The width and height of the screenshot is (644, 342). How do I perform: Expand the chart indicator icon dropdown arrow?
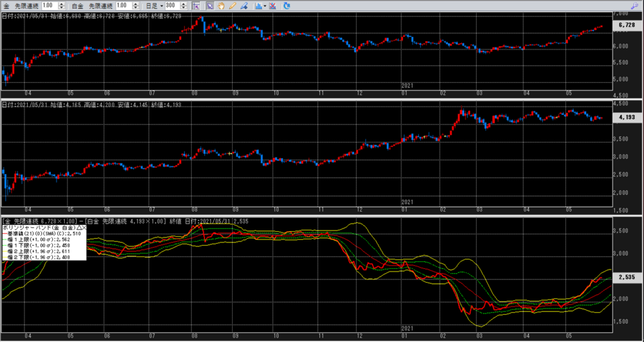(x=265, y=5)
